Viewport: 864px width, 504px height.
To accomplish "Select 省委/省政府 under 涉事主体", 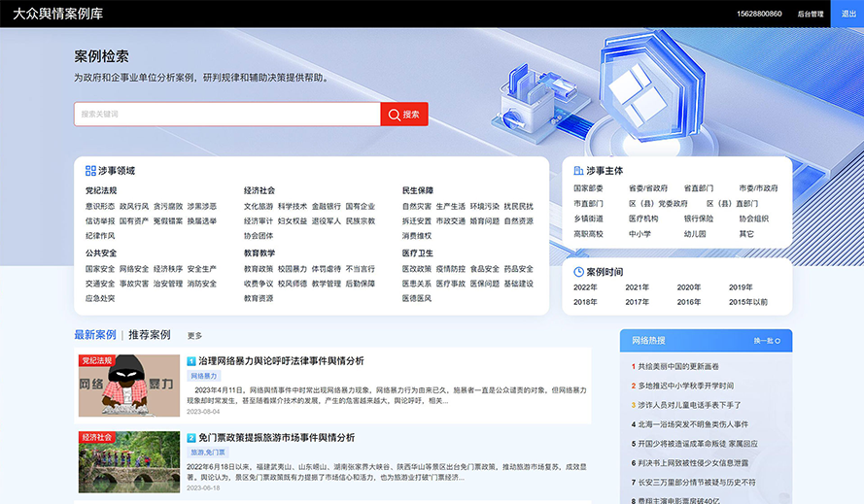I will (x=648, y=188).
